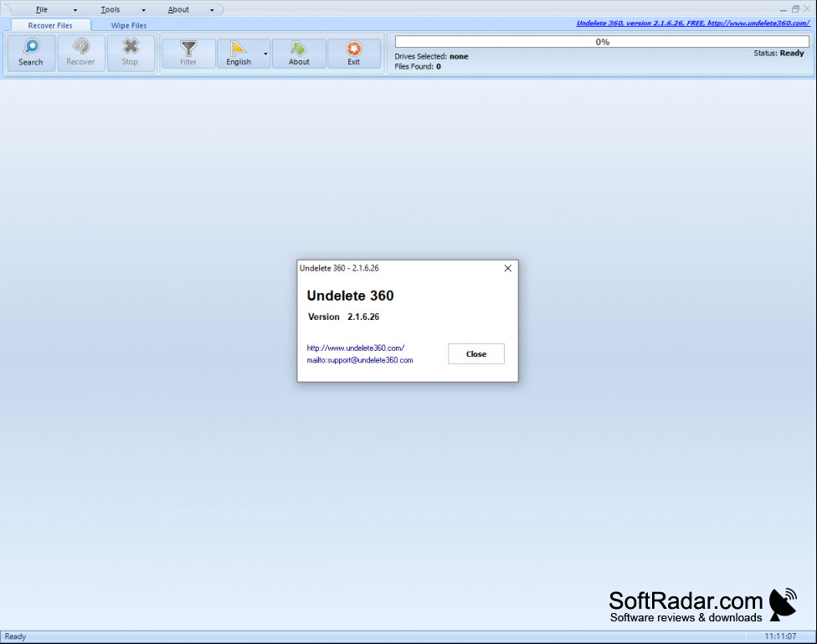Screen dimensions: 817x644
Task: Switch to the Recover Files tab
Action: [50, 25]
